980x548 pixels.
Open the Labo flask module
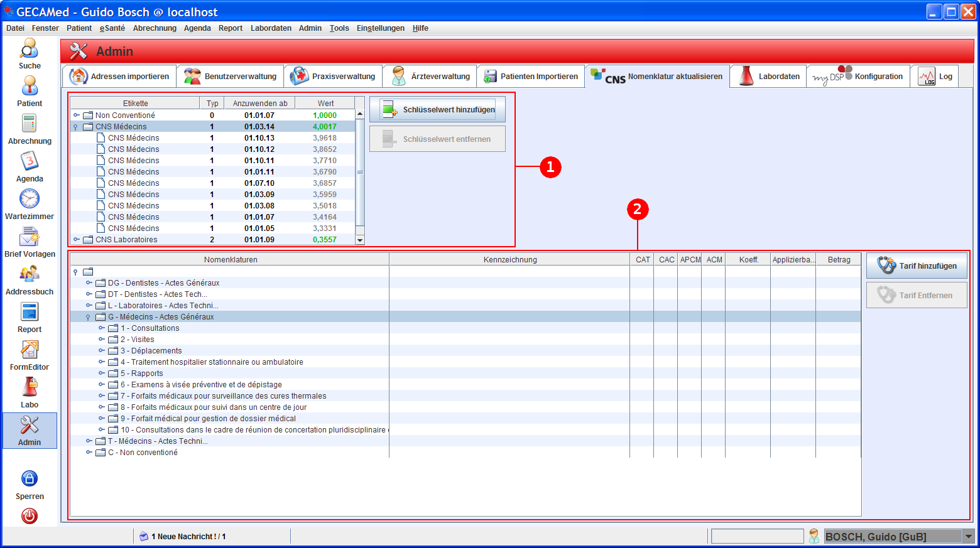(x=30, y=388)
